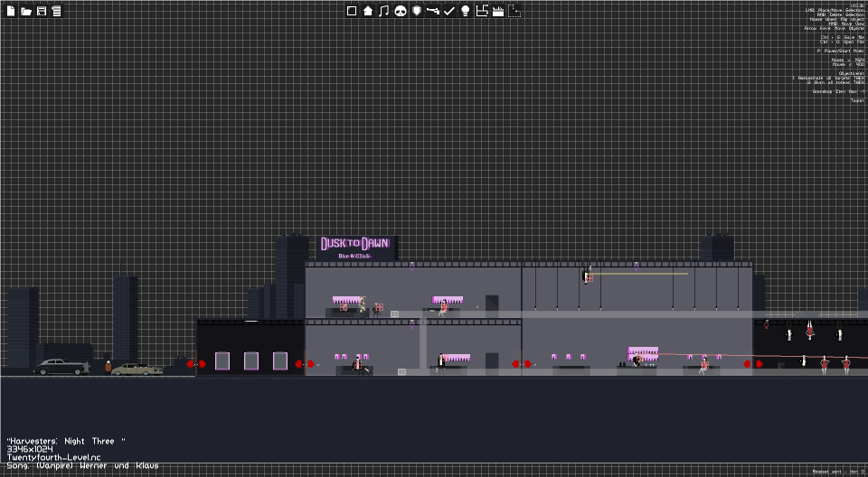Select the man in orange coat near cars
The width and height of the screenshot is (868, 477).
[108, 368]
